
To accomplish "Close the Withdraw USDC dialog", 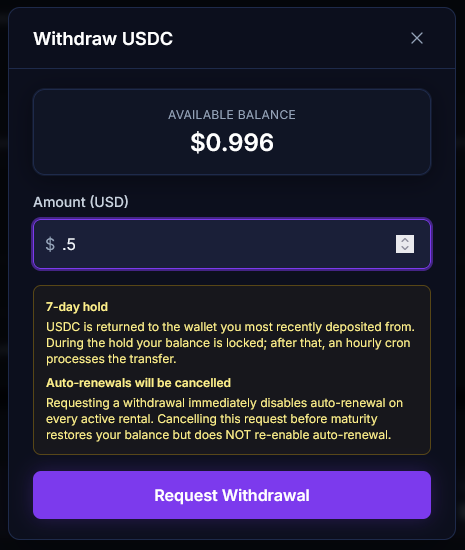I will tap(417, 38).
